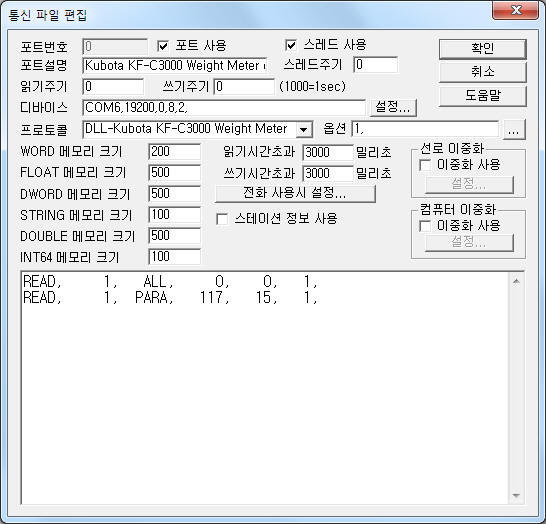Image resolution: width=546 pixels, height=524 pixels.
Task: Open device 설정... button next to 디바이스
Action: coord(393,107)
